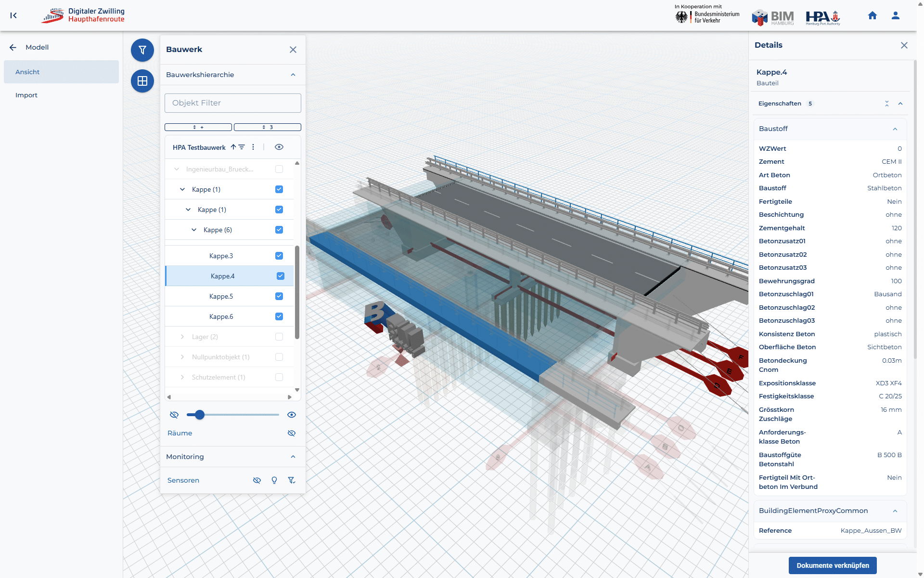
Task: Check the Nullpunktobjekt (1) checkbox
Action: pos(279,357)
